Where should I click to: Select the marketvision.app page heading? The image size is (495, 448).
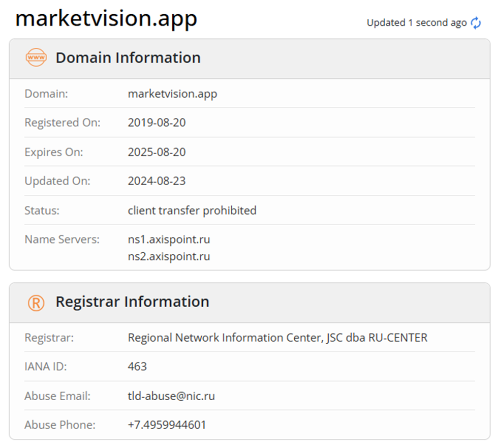tap(106, 18)
